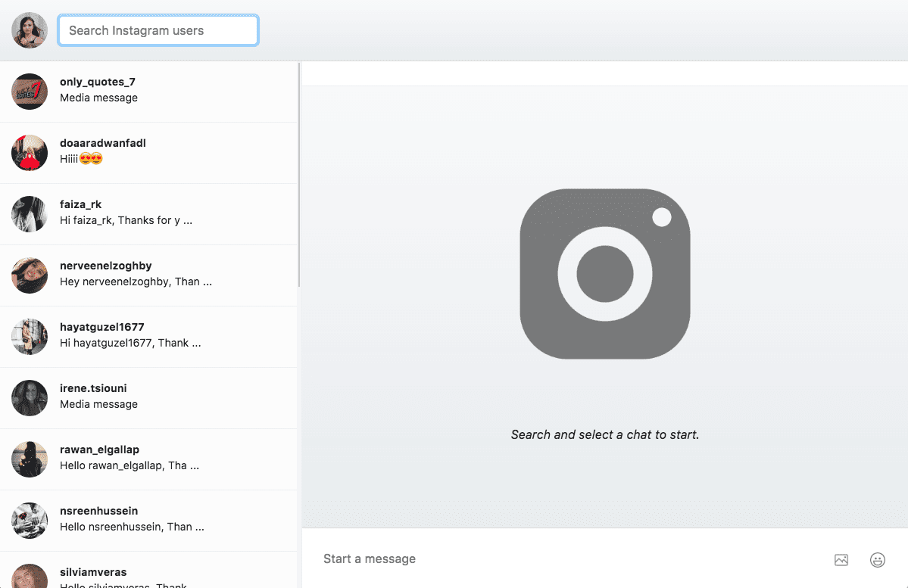Viewport: 908px width, 588px height.
Task: Open chat with only_quotes_7
Action: (148, 92)
